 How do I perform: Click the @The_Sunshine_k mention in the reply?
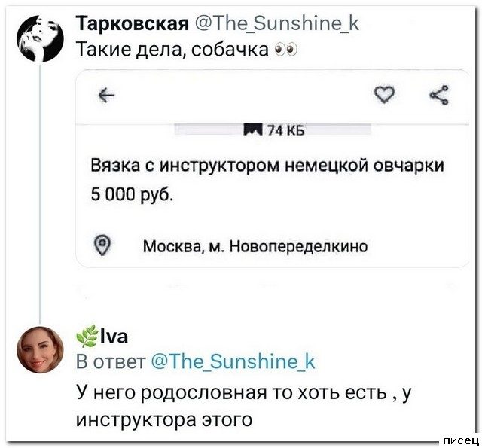[233, 362]
